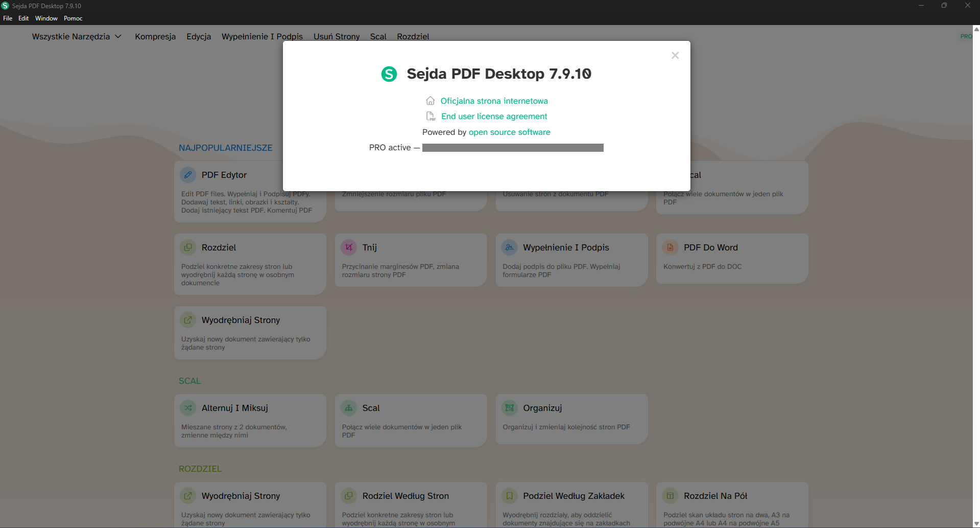Click the Wyodrębniaj Strony icon under Najpopularniejsze
Image resolution: width=980 pixels, height=528 pixels.
188,320
